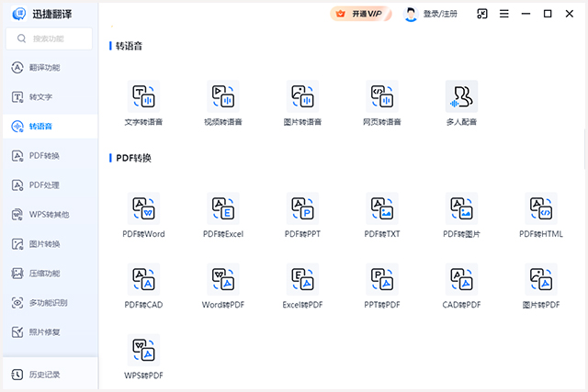Click the user avatar icon
The width and height of the screenshot is (588, 392).
point(411,15)
